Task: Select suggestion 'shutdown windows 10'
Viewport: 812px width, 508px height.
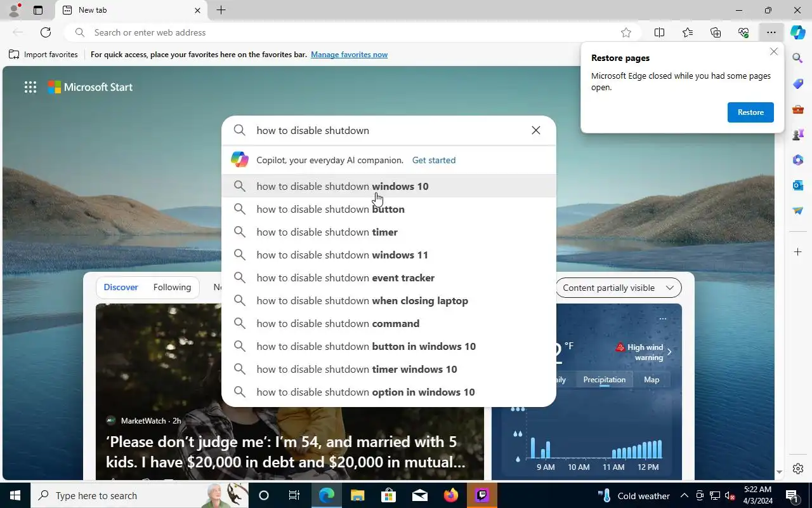Action: point(389,186)
